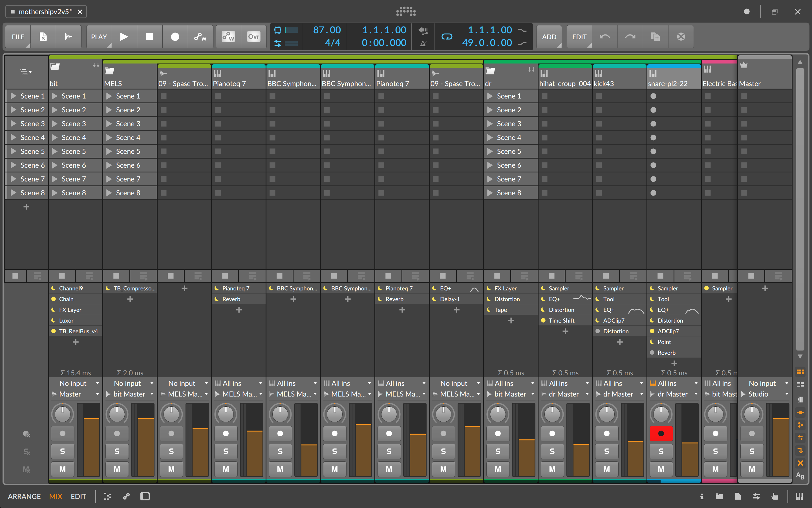812x508 pixels.
Task: Toggle clip launcher grid icon on right strip
Action: 800,372
